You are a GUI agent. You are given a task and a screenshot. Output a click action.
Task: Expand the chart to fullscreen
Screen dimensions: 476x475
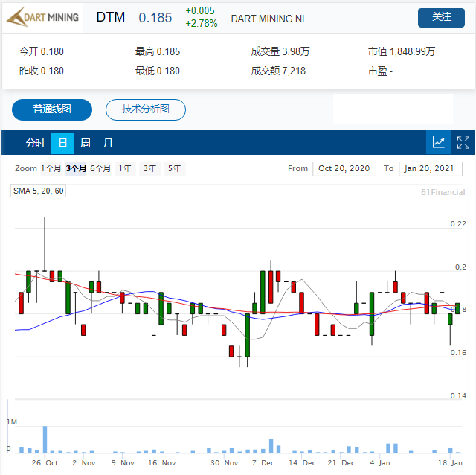(x=463, y=142)
